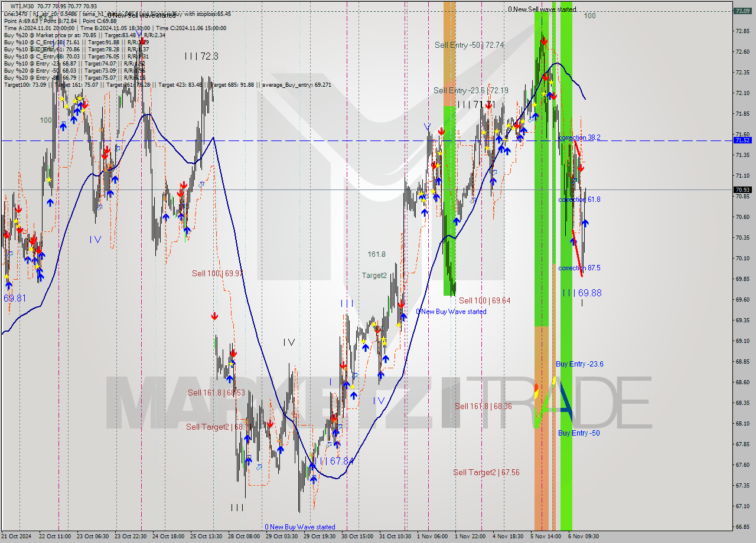This screenshot has width=756, height=543.
Task: Click '0 New Sell wave started' beside the 100 label
Action: click(542, 9)
